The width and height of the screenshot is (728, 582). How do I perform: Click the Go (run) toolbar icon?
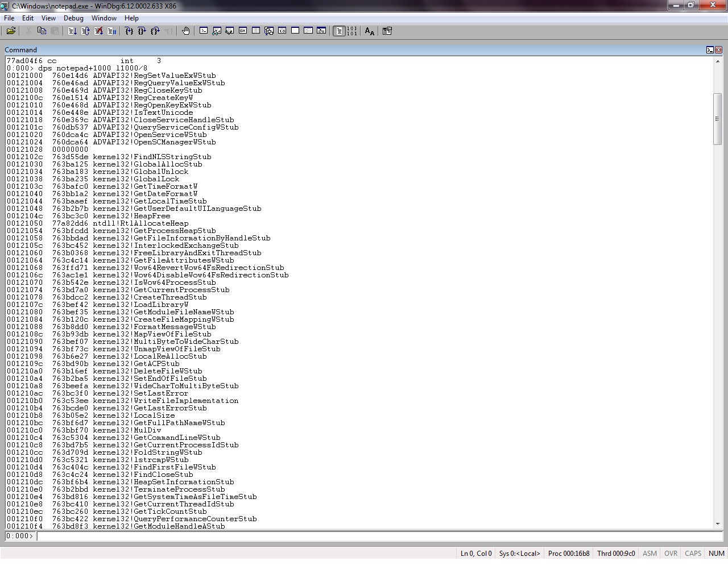click(72, 31)
